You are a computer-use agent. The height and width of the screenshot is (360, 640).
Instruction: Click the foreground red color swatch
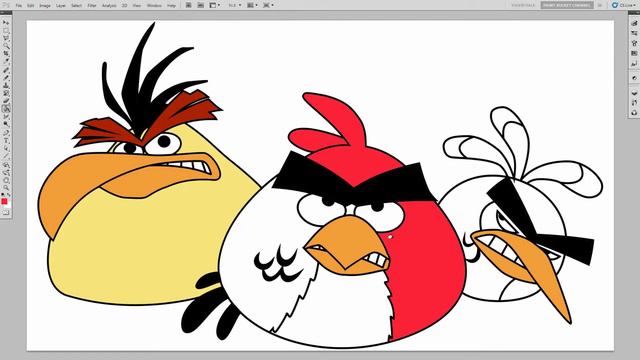[x=4, y=201]
